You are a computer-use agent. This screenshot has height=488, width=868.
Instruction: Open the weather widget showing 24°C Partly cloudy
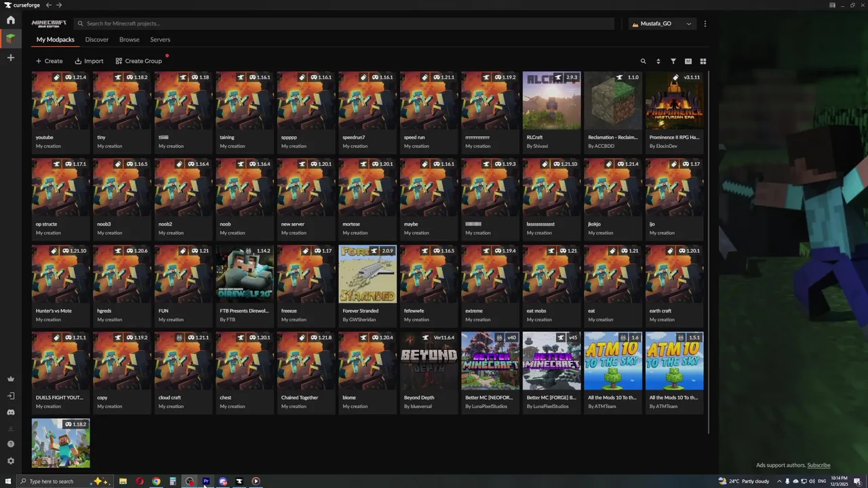point(745,481)
